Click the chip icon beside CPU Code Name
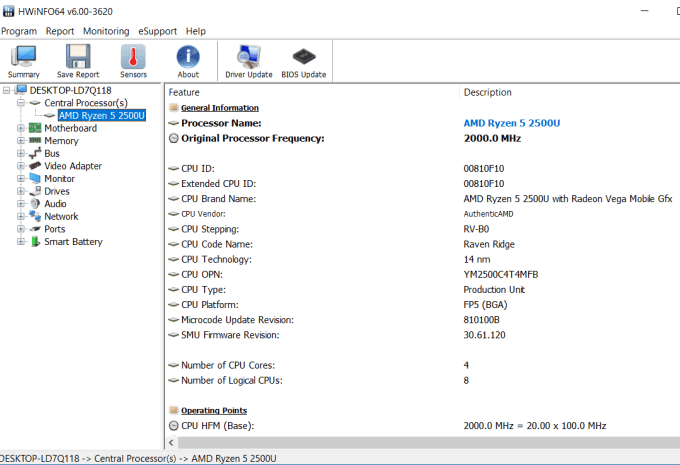 (x=173, y=244)
